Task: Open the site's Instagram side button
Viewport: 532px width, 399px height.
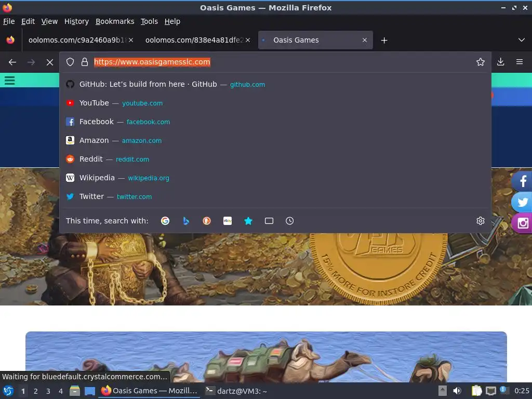Action: click(x=522, y=223)
